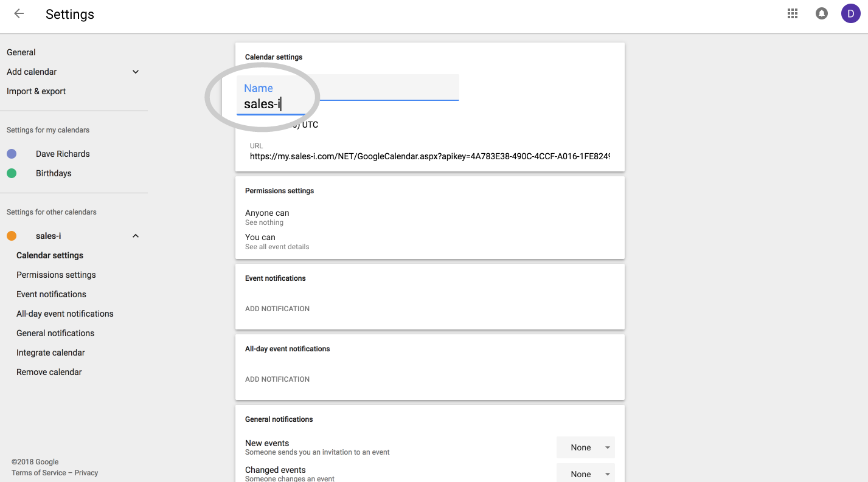
Task: Go to Event notifications section
Action: (x=51, y=294)
